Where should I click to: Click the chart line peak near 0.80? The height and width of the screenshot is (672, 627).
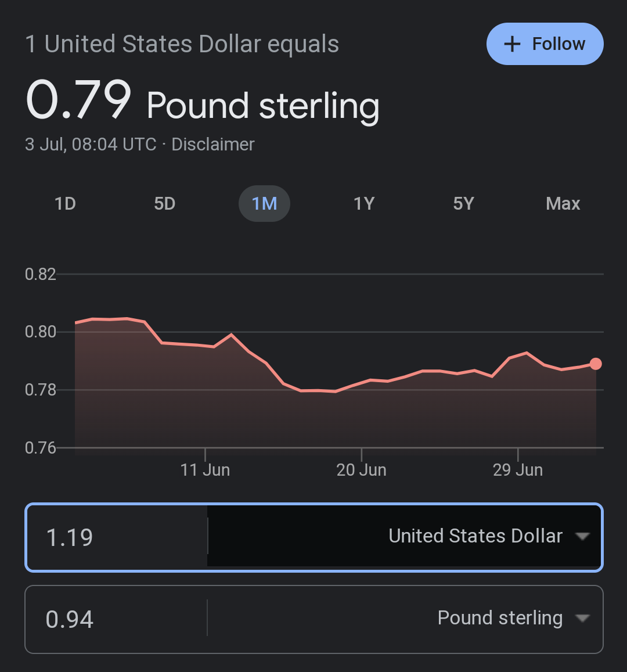231,335
